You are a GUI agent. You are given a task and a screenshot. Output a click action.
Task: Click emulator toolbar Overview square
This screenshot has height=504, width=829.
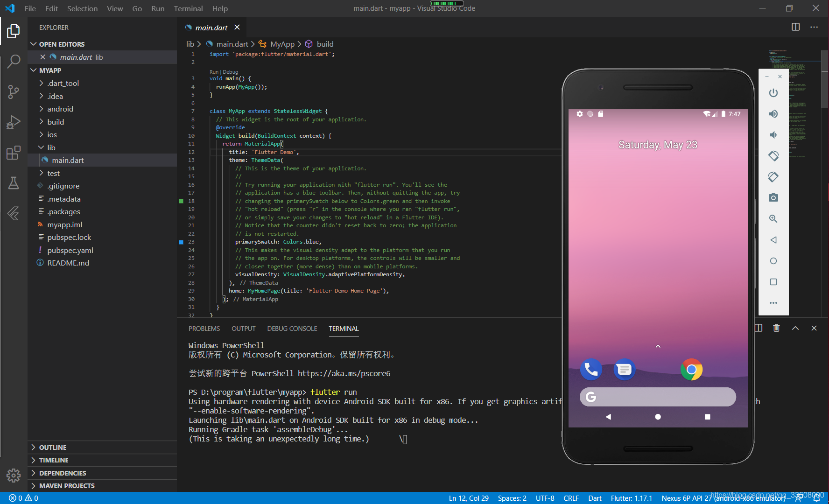pos(773,282)
